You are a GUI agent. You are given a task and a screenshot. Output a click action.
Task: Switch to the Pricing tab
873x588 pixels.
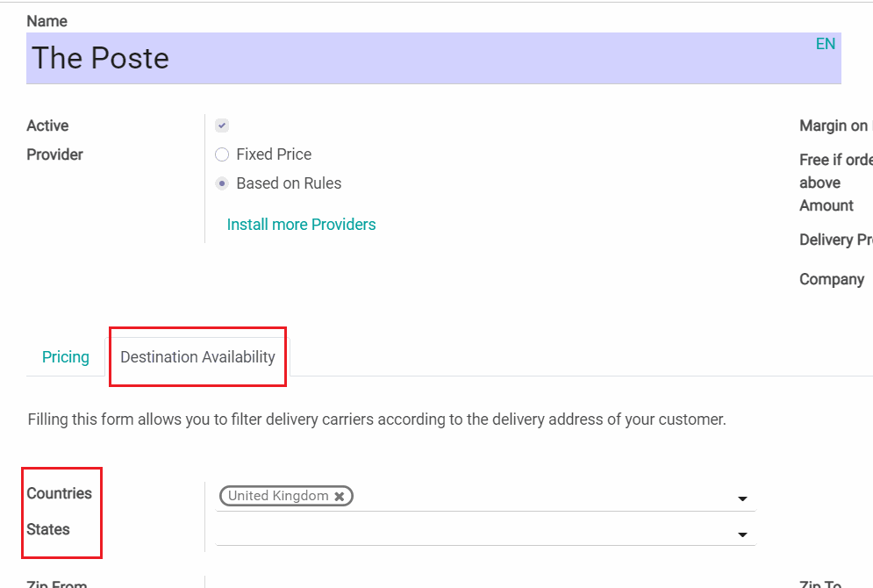(x=66, y=357)
